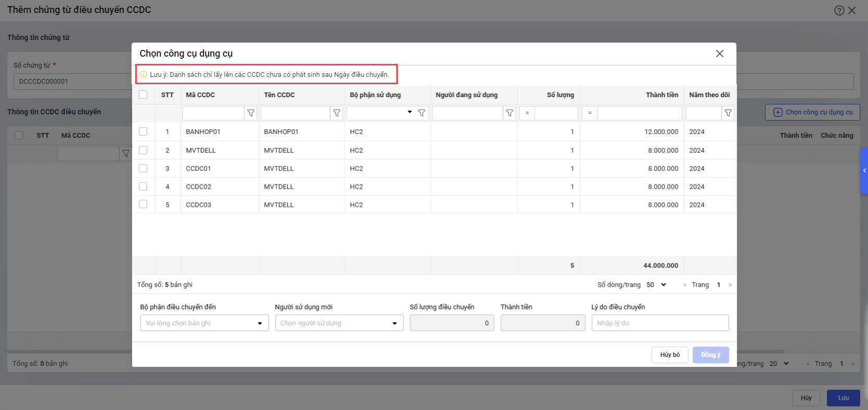Click filter icon for Năm theo dõi column
The width and height of the screenshot is (868, 410).
pos(728,113)
